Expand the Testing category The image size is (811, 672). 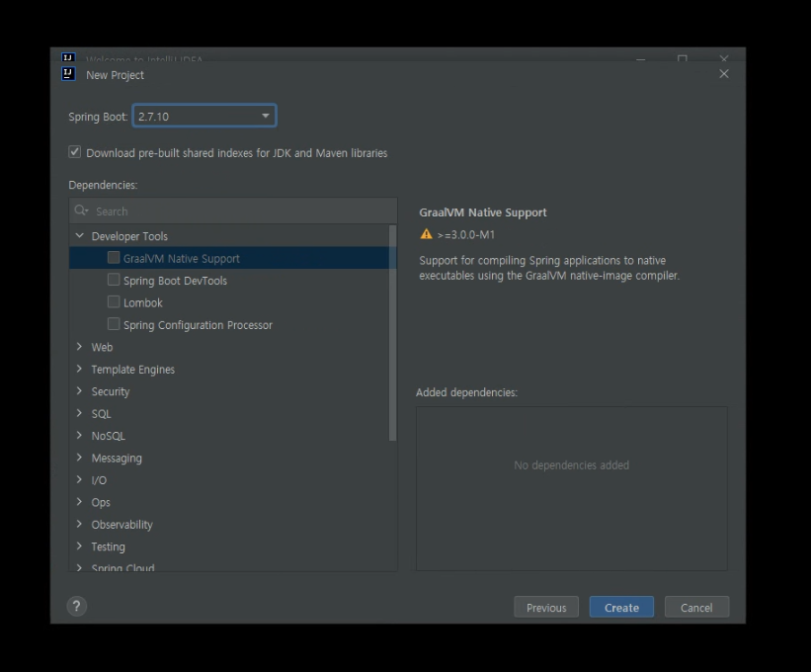coord(79,546)
